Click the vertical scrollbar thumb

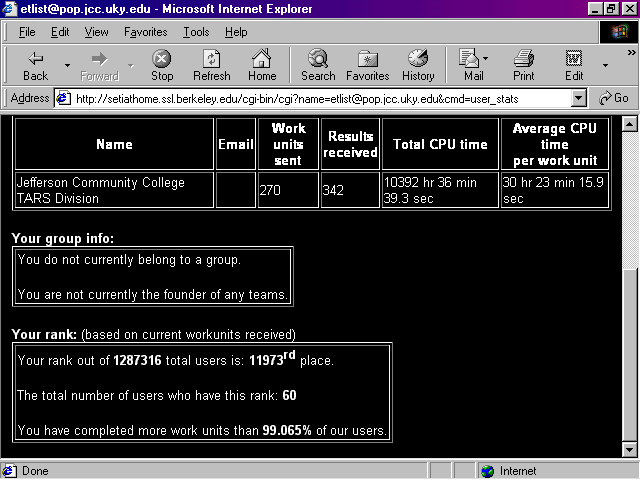click(629, 354)
